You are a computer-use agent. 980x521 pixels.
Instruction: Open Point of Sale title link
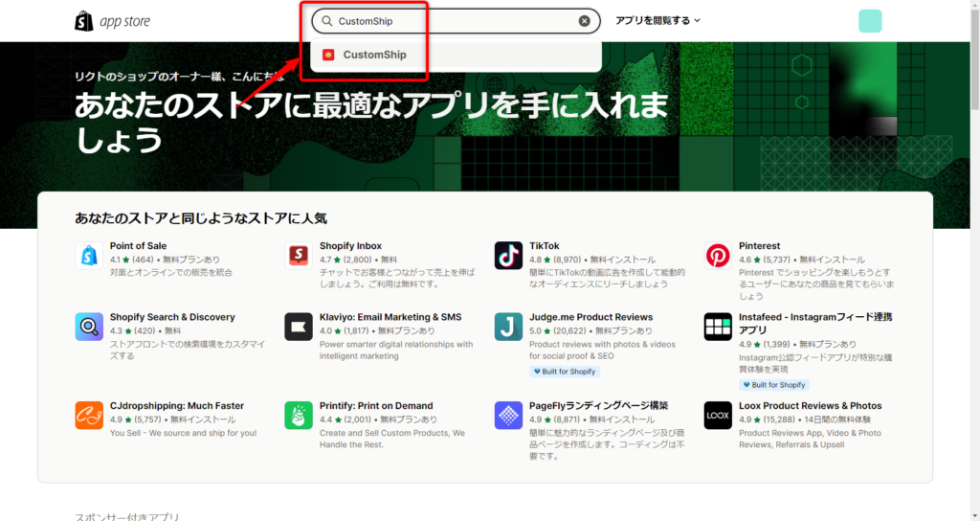(x=138, y=246)
